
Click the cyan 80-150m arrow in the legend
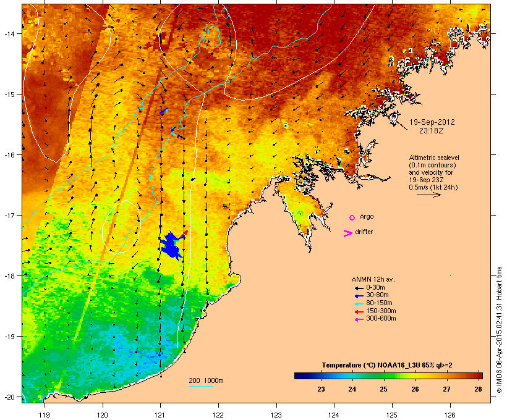[359, 304]
